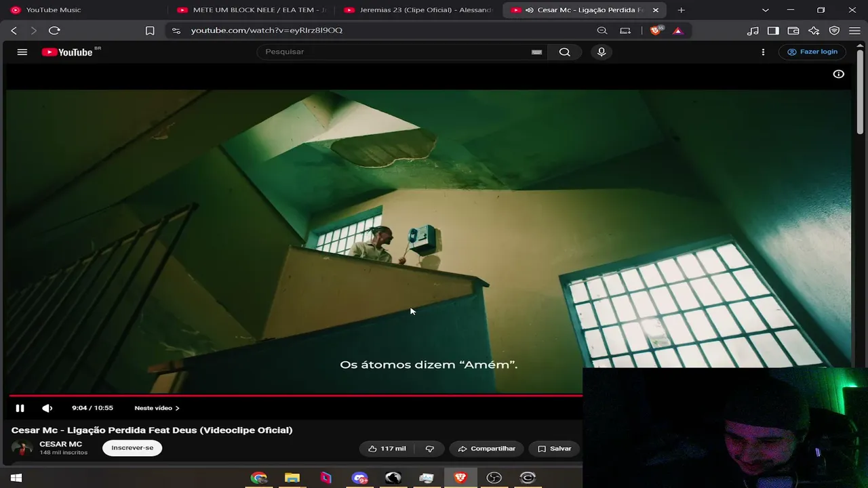Toggle the browser sidebar panel
Screen dimensions: 868x488
(x=773, y=30)
